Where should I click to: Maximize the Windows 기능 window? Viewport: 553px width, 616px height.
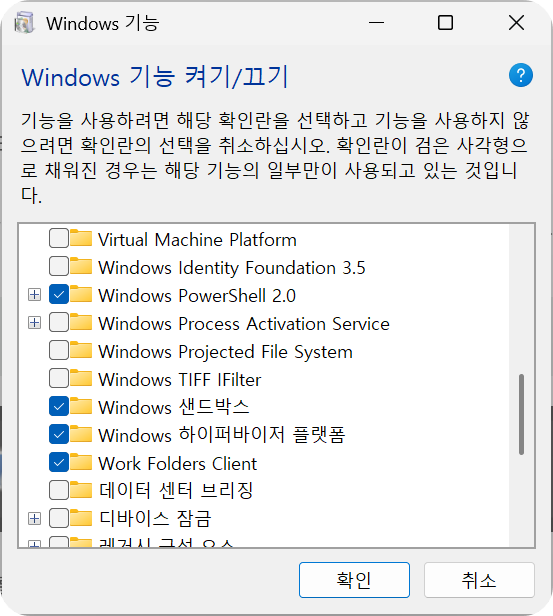445,23
